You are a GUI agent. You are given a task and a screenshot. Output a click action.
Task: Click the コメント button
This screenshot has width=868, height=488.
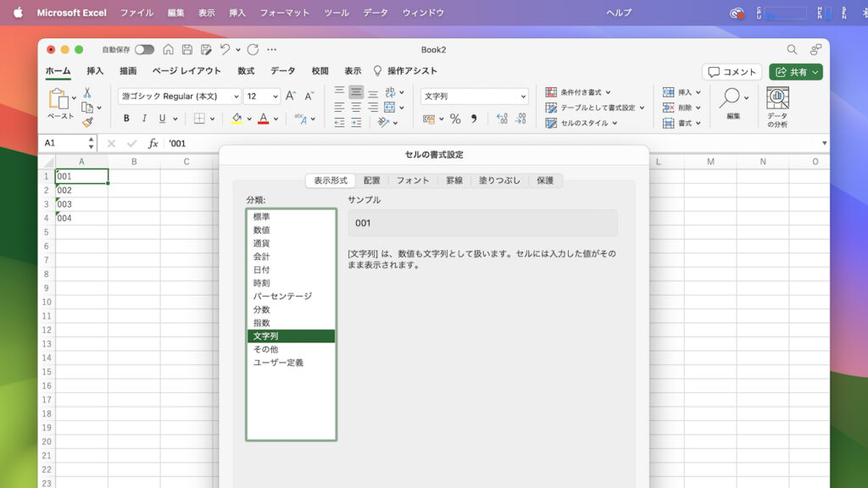tap(731, 72)
